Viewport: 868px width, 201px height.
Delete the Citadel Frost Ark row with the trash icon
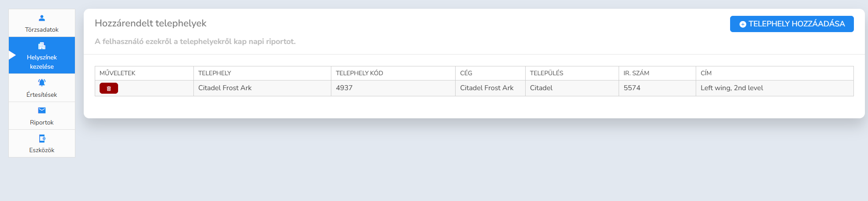coord(109,88)
